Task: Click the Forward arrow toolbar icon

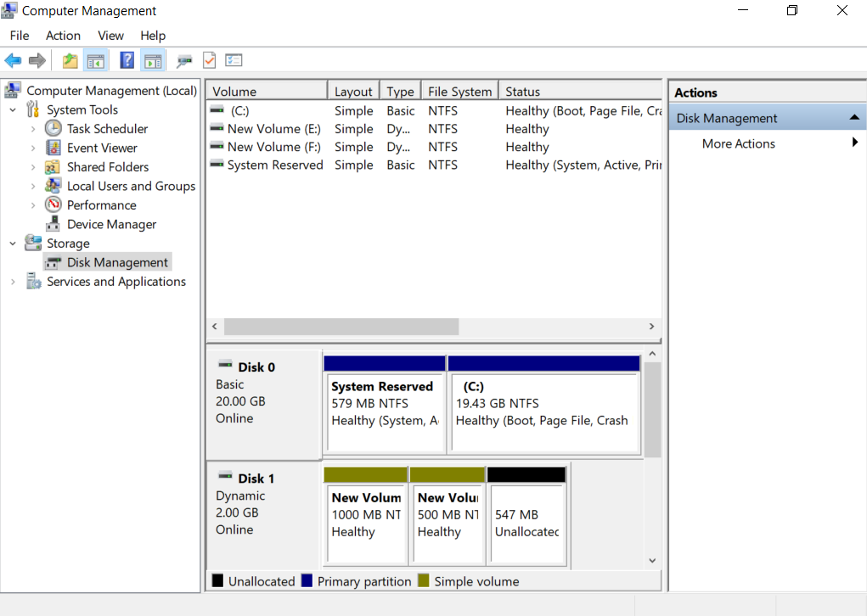Action: (37, 60)
